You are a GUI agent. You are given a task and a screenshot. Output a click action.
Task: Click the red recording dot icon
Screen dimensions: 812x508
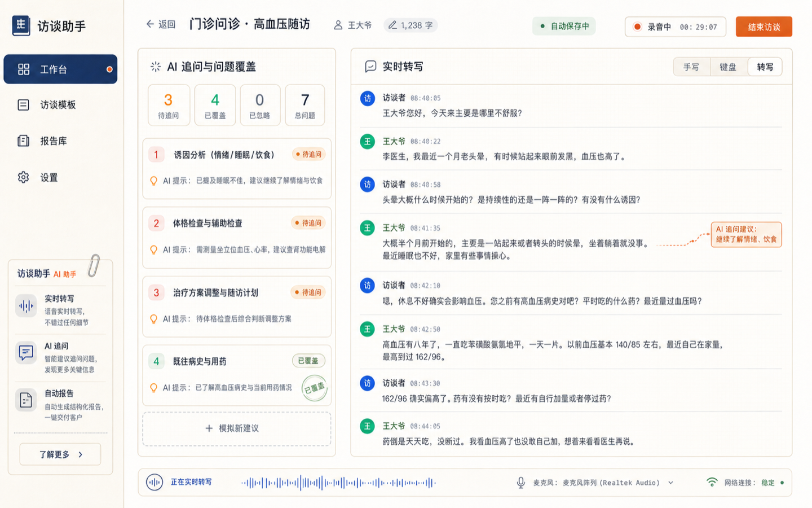(x=637, y=27)
